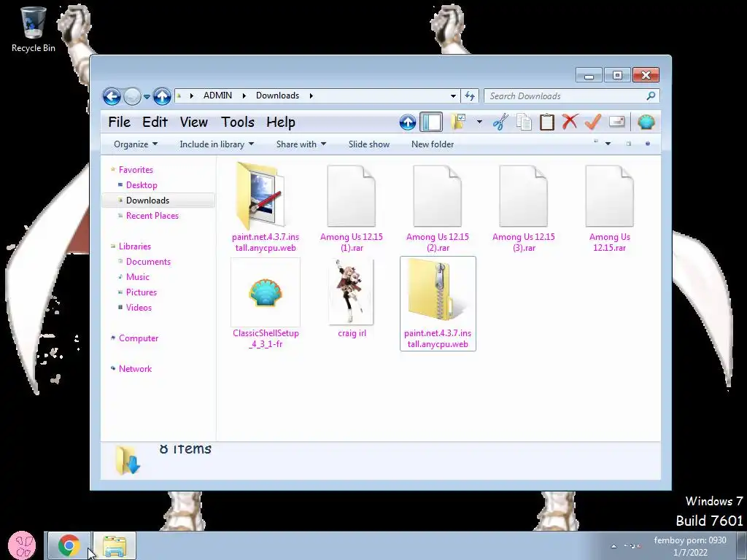747x560 pixels.
Task: Select Recent Places in the sidebar
Action: [152, 216]
